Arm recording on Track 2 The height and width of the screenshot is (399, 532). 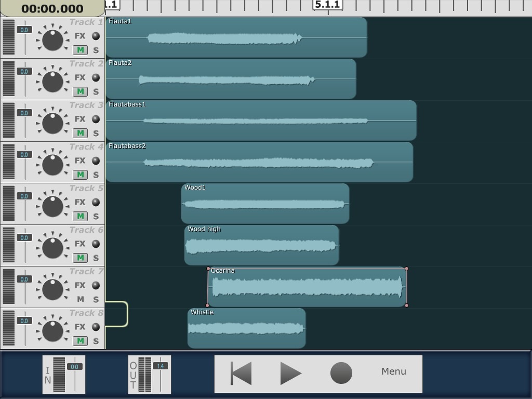click(x=96, y=77)
